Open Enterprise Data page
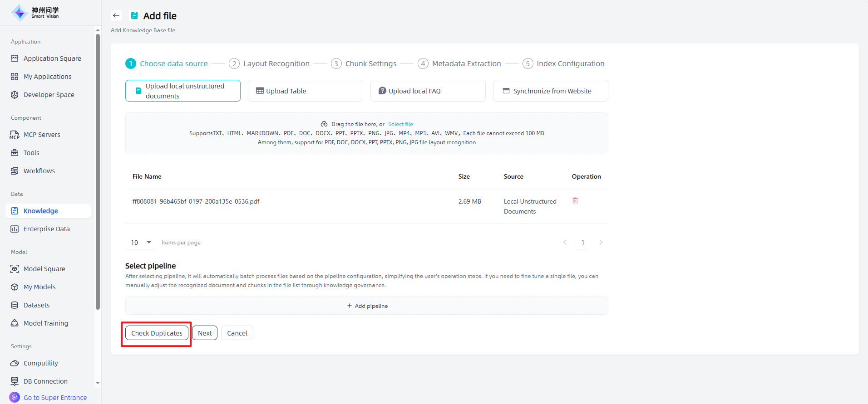This screenshot has width=868, height=404. click(x=46, y=229)
